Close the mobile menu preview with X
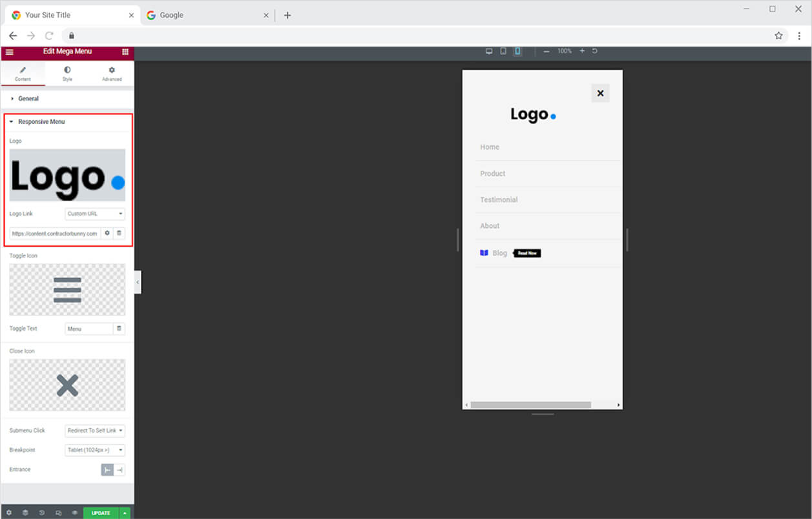The image size is (812, 519). tap(600, 94)
